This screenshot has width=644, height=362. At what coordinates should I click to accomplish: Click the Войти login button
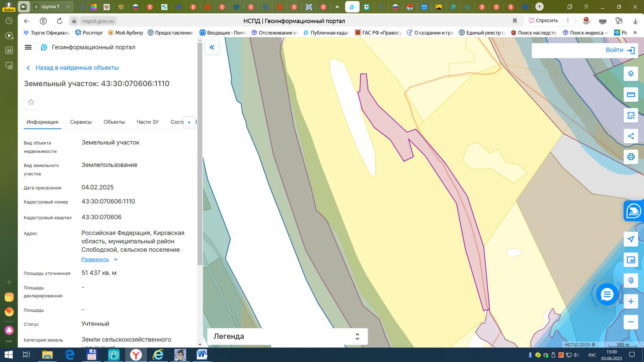[620, 50]
